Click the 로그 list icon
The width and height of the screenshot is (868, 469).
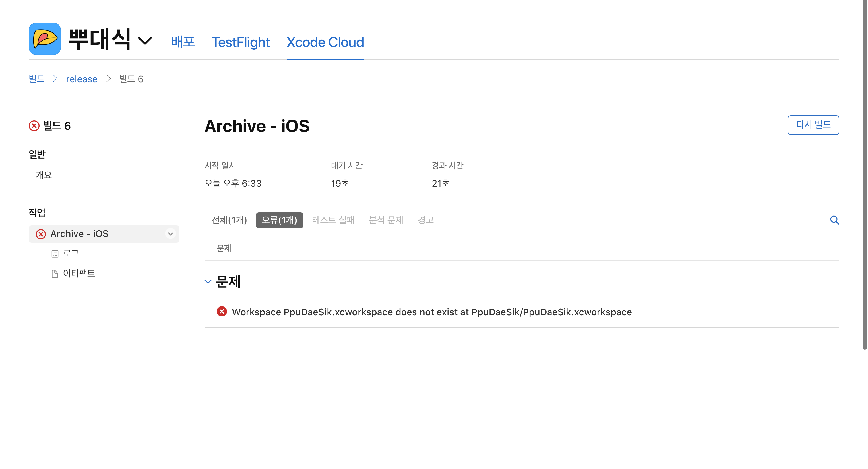55,254
